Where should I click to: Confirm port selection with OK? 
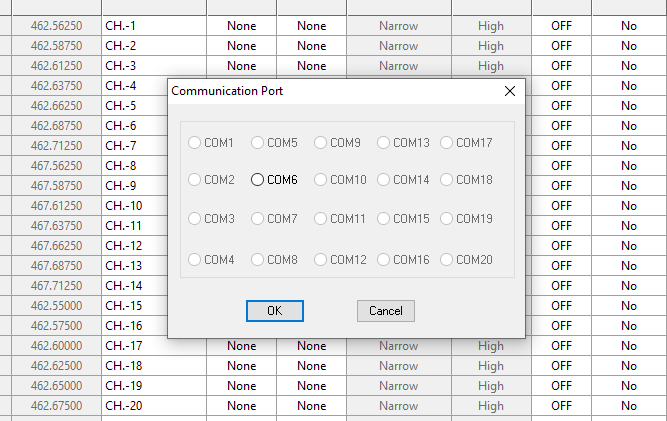click(x=275, y=311)
